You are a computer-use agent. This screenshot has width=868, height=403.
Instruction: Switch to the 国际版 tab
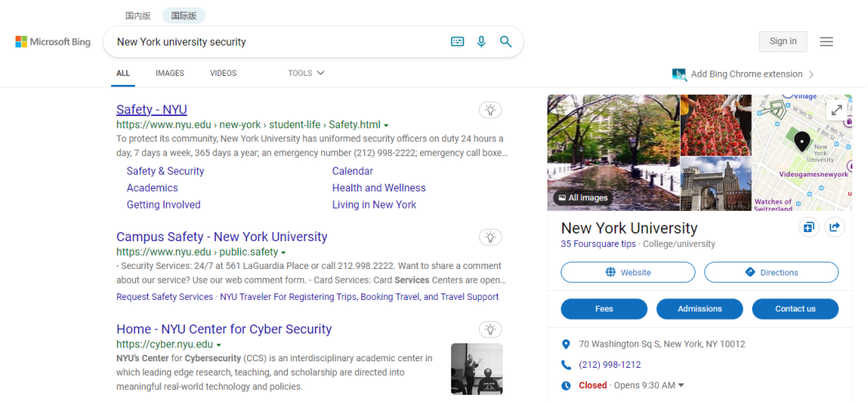184,16
